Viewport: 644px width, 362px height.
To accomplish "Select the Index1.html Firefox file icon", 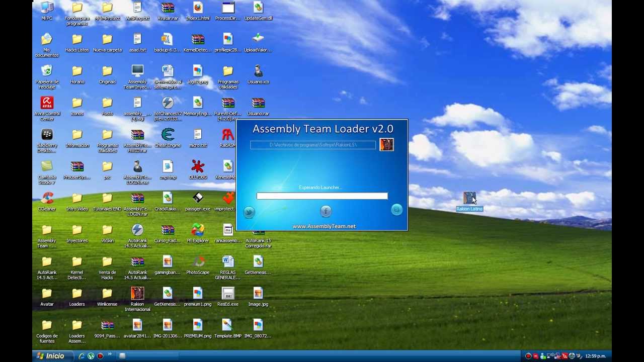I will pyautogui.click(x=198, y=11).
